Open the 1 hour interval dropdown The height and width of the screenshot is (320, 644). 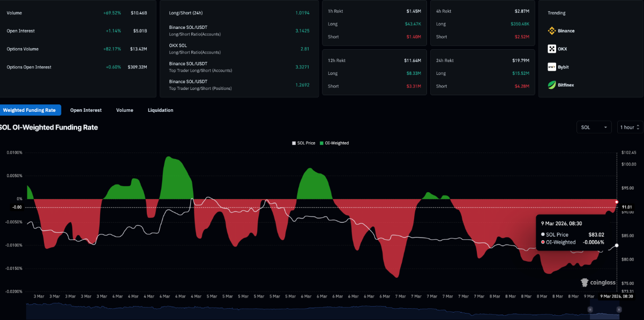630,127
